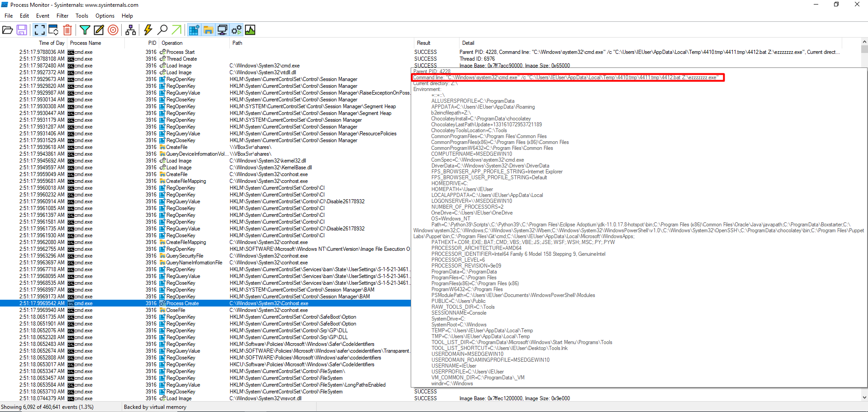Clear all events with the trash icon

[x=67, y=30]
